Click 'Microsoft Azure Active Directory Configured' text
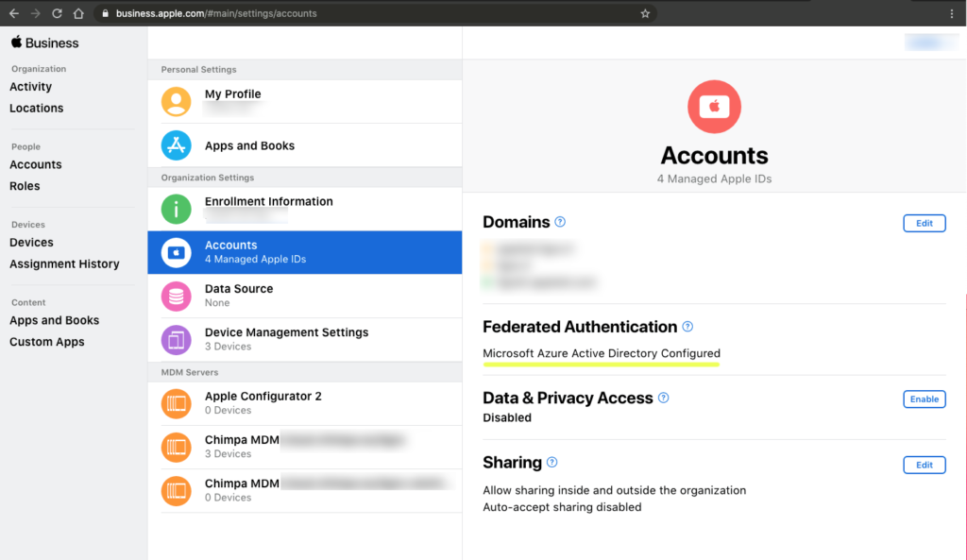 602,353
